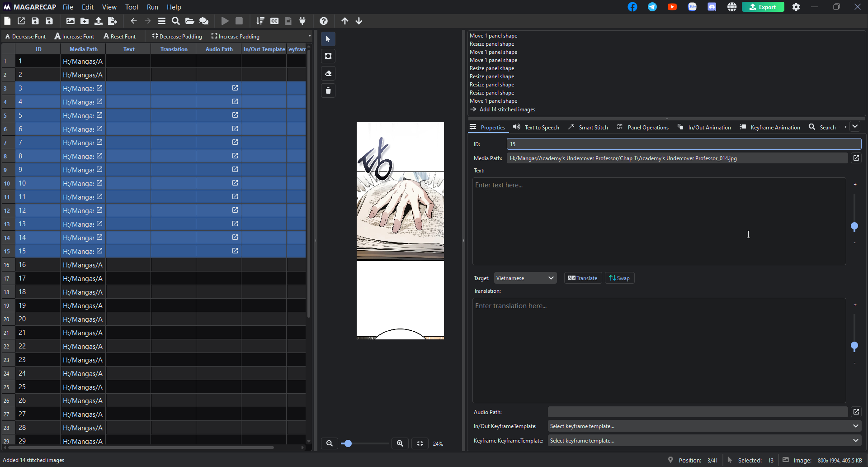The image size is (868, 467).
Task: Select the panel shape bounding box tool
Action: coord(328,56)
